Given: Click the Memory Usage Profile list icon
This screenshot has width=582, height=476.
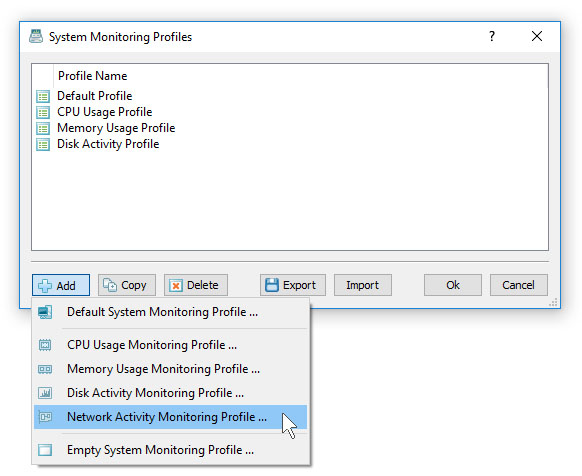Looking at the screenshot, I should tap(43, 128).
